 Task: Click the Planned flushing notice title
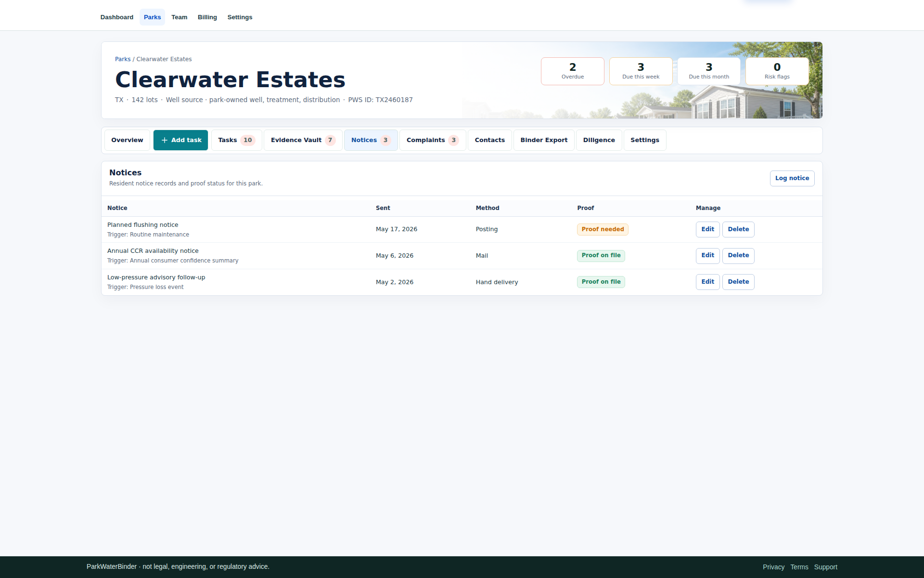(142, 225)
